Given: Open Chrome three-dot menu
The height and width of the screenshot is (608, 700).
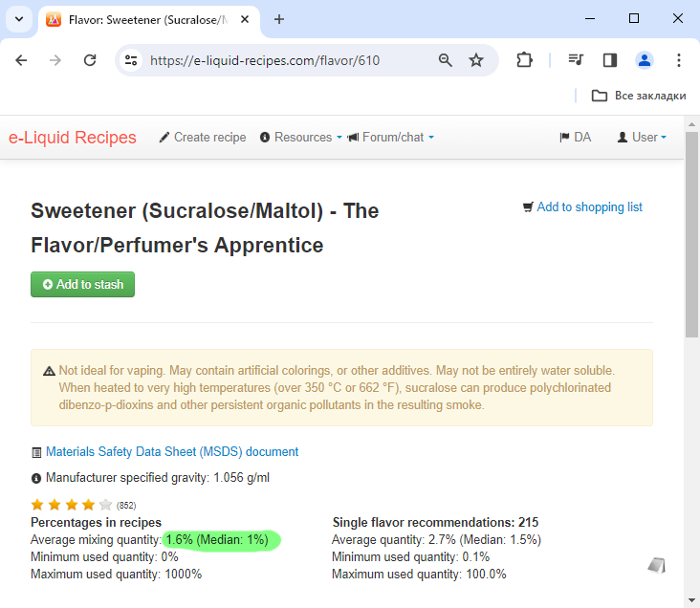Looking at the screenshot, I should [679, 60].
